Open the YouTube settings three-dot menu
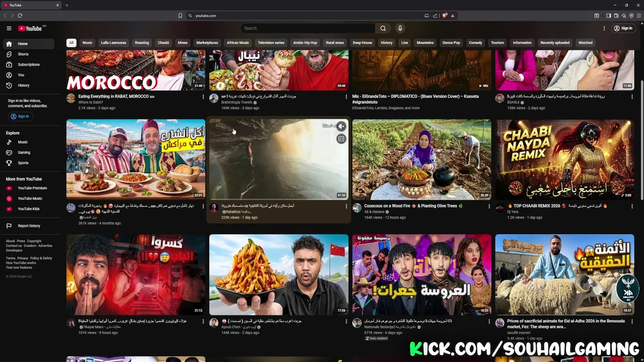 click(x=604, y=28)
